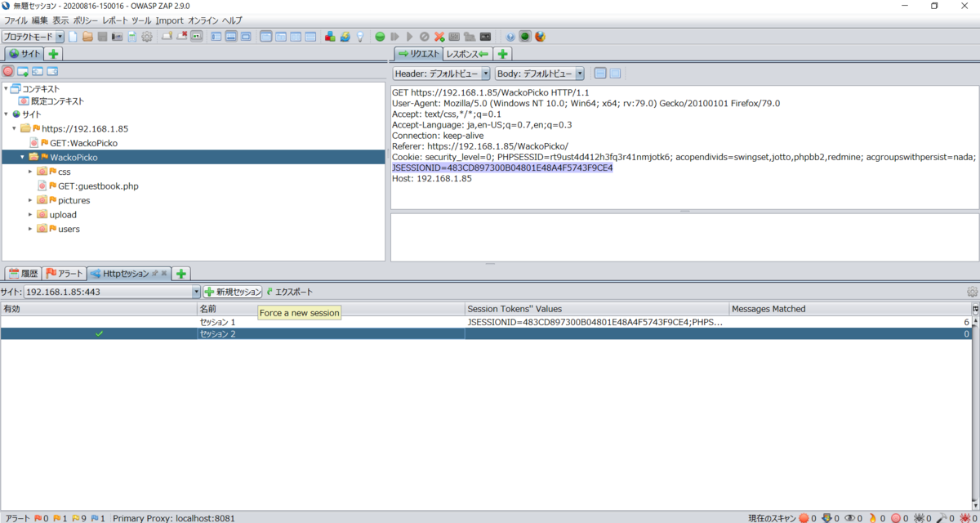Collapse the https://192.168.1.85 tree node
The image size is (980, 523).
[x=15, y=128]
